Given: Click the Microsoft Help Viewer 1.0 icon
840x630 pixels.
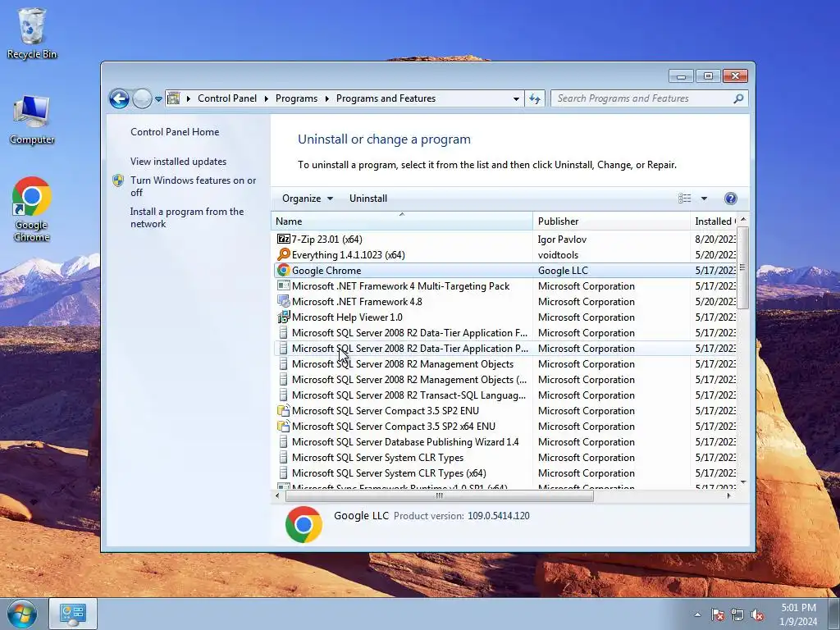Looking at the screenshot, I should 283,317.
